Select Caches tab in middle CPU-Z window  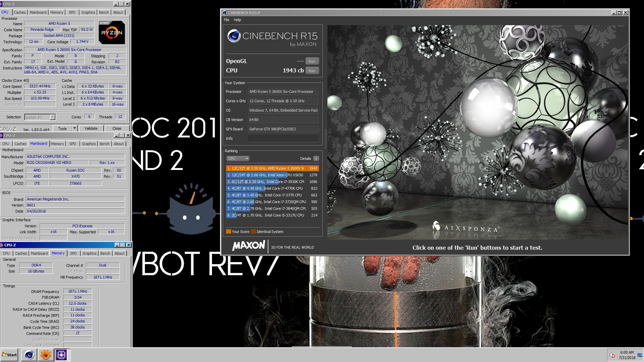point(20,144)
